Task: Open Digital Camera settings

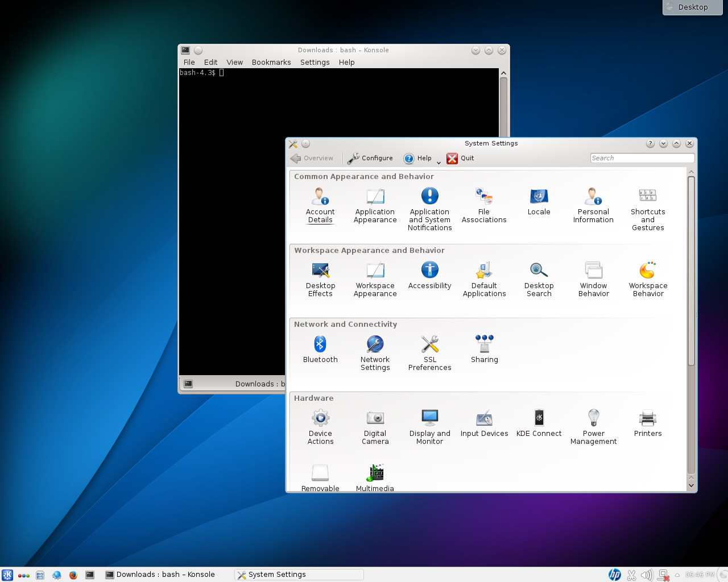Action: (375, 427)
